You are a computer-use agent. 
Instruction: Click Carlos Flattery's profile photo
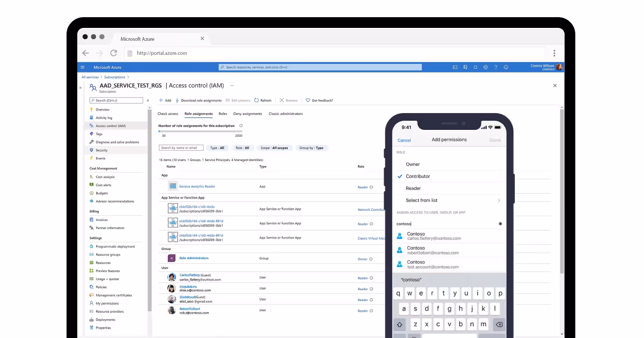(172, 277)
